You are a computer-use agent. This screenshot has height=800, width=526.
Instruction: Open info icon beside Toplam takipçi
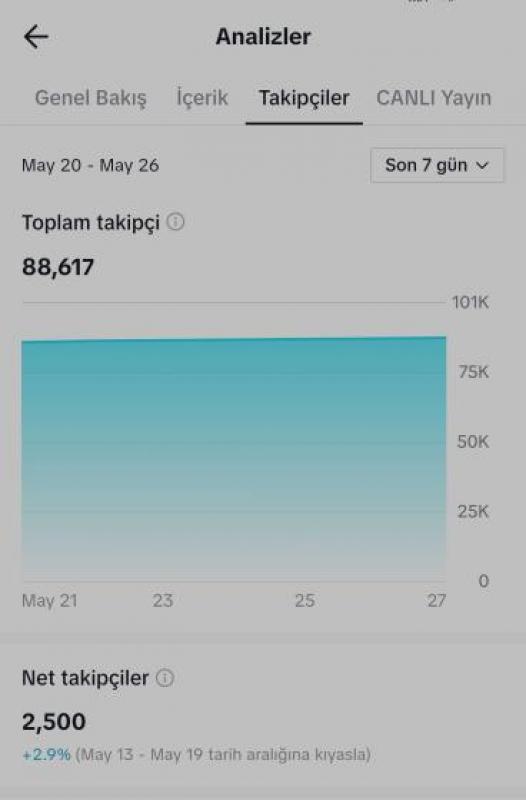[x=175, y=222]
